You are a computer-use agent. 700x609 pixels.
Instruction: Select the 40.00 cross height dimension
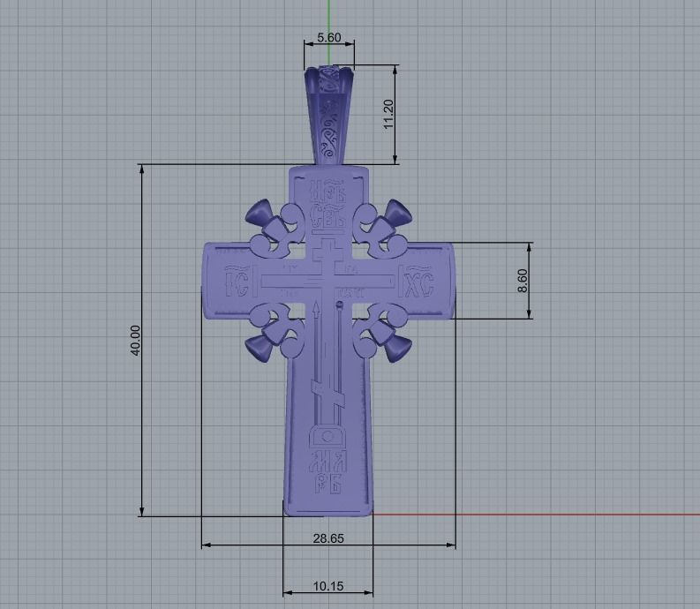point(136,340)
